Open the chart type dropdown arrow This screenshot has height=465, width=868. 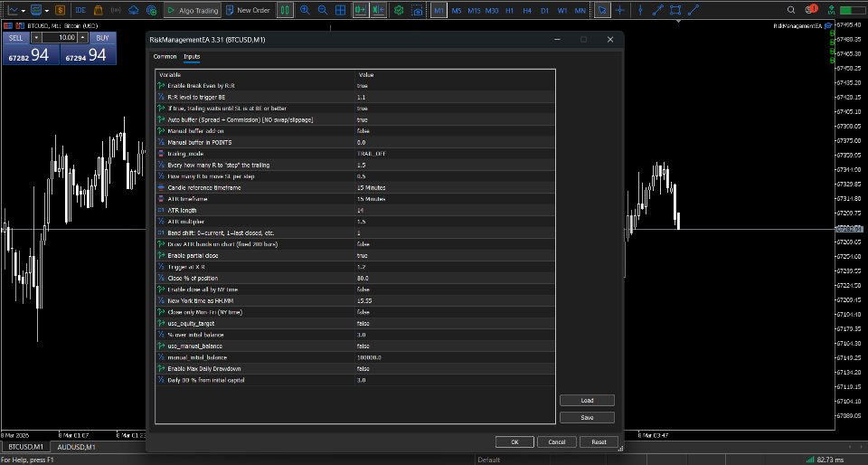24,11
